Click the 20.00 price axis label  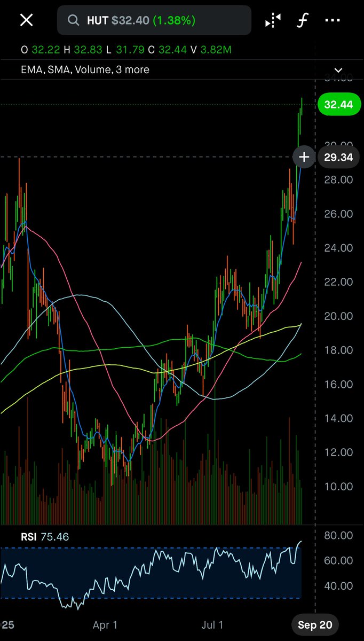pyautogui.click(x=338, y=316)
